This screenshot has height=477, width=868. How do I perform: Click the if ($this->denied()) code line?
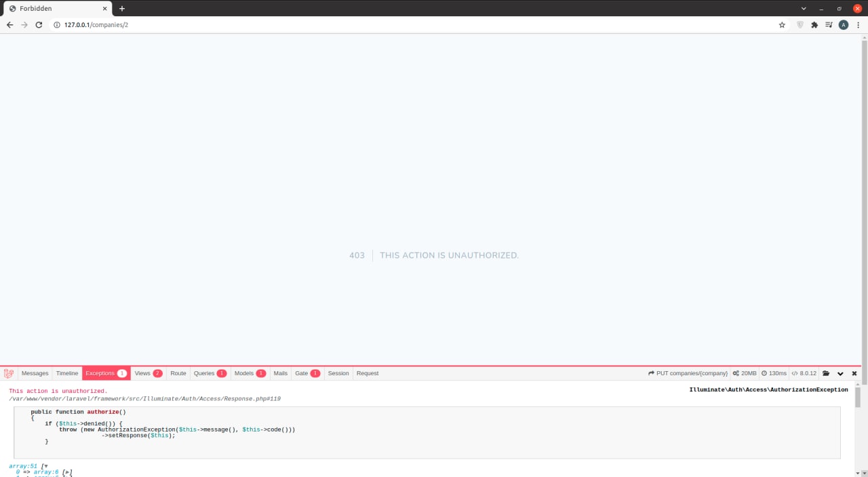coord(84,423)
